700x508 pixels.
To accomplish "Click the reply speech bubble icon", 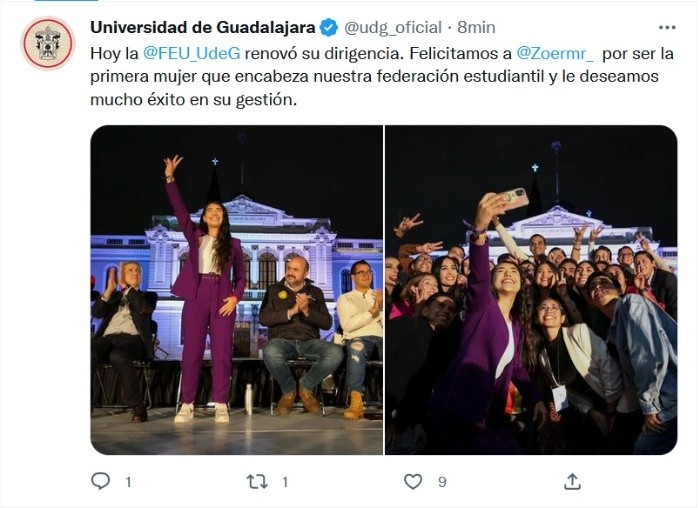I will point(100,481).
